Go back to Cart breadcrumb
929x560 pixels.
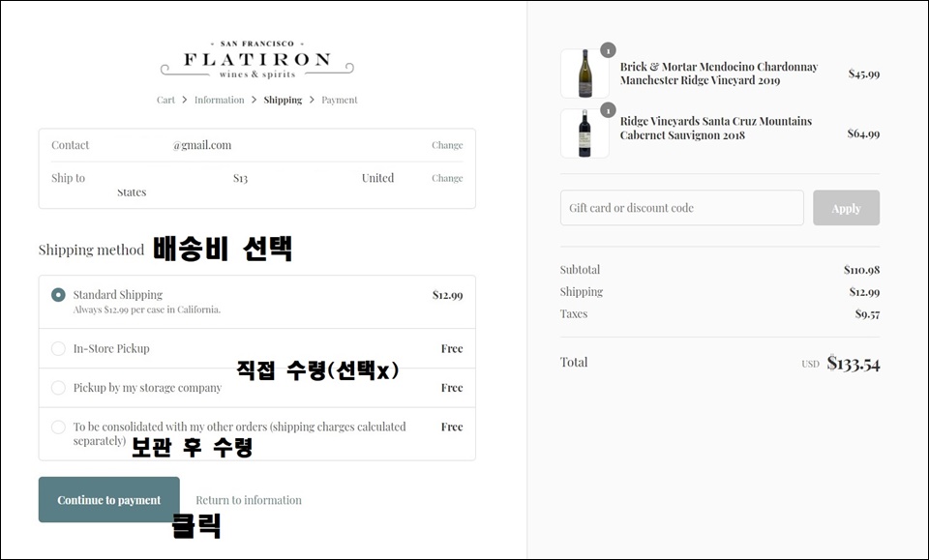tap(165, 100)
